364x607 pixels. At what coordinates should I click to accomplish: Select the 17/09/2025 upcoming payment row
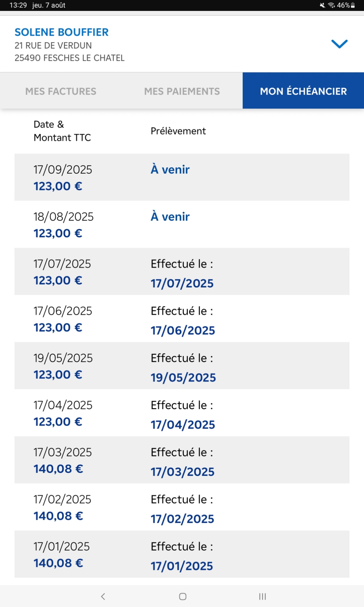182,177
